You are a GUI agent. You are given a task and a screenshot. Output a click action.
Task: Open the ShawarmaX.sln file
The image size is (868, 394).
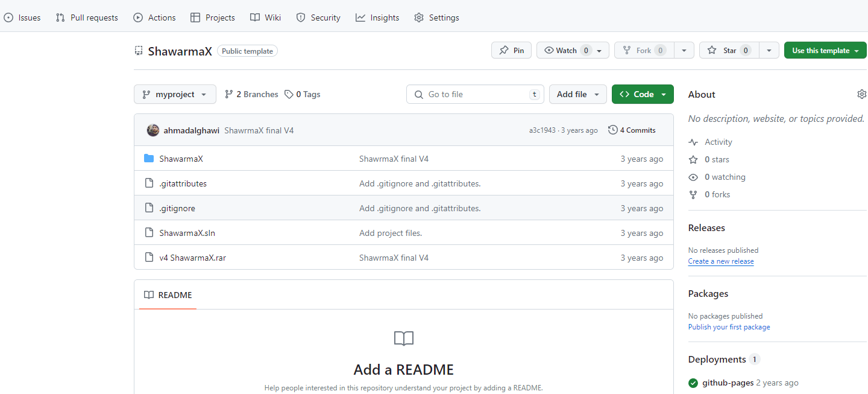coord(187,233)
